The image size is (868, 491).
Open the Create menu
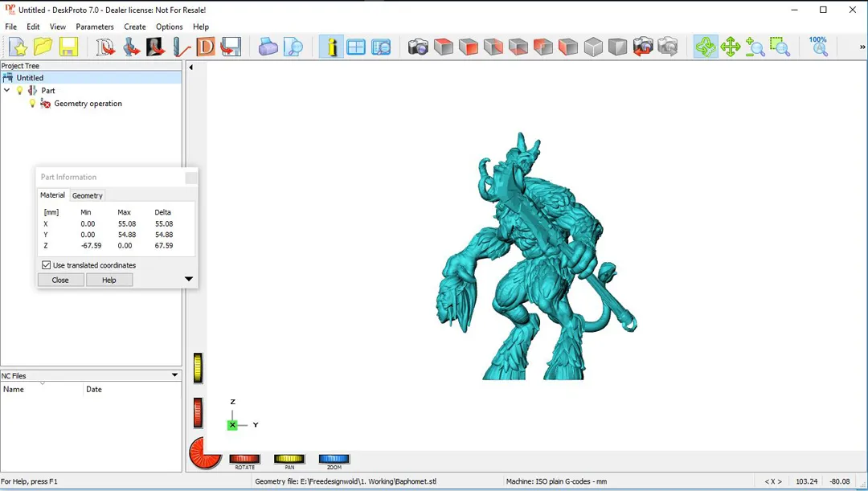pos(134,27)
